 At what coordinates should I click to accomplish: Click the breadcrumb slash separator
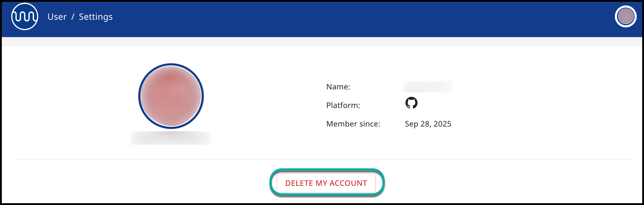click(x=73, y=17)
